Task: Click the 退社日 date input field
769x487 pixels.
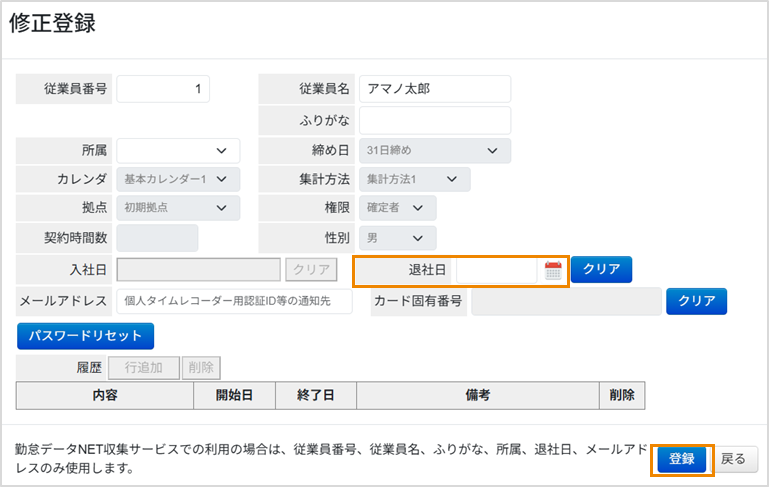Action: [x=496, y=270]
